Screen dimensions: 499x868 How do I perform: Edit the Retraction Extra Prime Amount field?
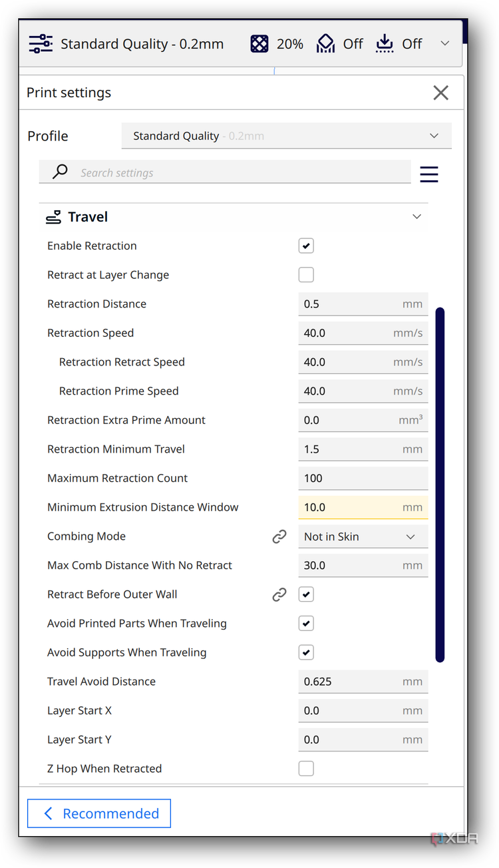pyautogui.click(x=363, y=420)
